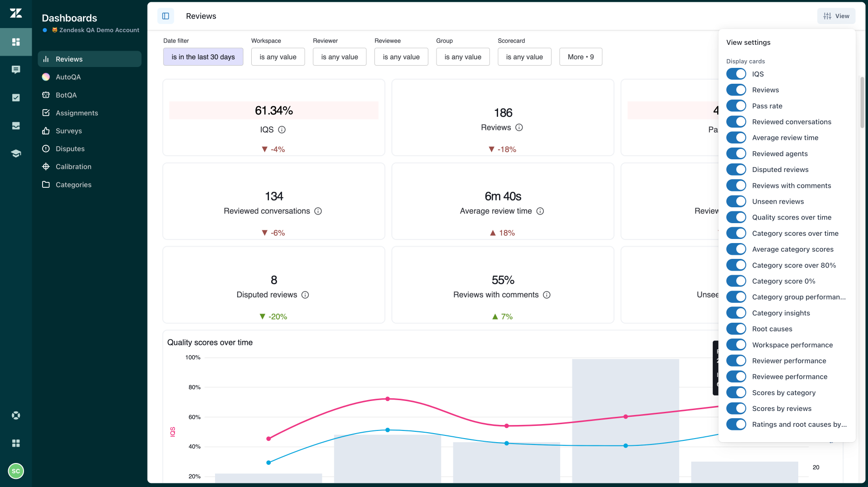Click info icon beside Reviewed conversations

coord(318,211)
